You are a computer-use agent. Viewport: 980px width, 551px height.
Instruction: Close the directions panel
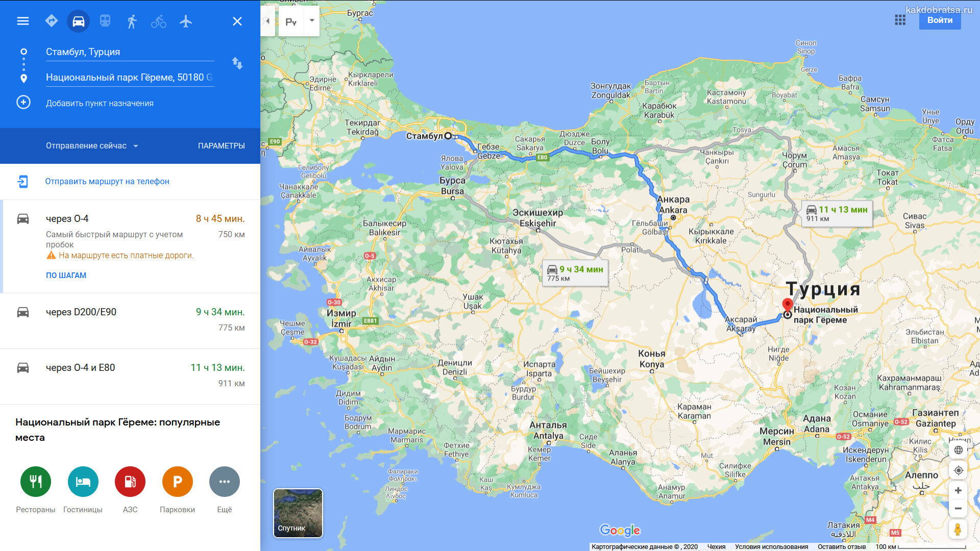pyautogui.click(x=237, y=21)
